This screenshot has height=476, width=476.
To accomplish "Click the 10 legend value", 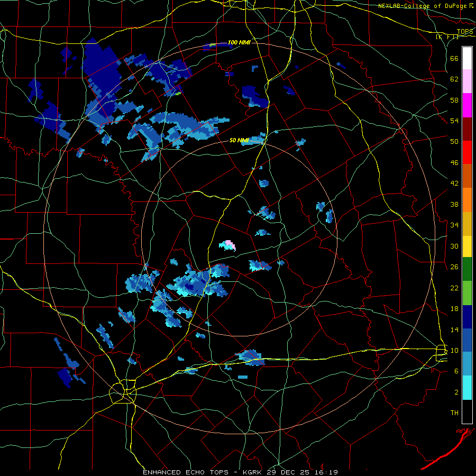I will coord(454,350).
